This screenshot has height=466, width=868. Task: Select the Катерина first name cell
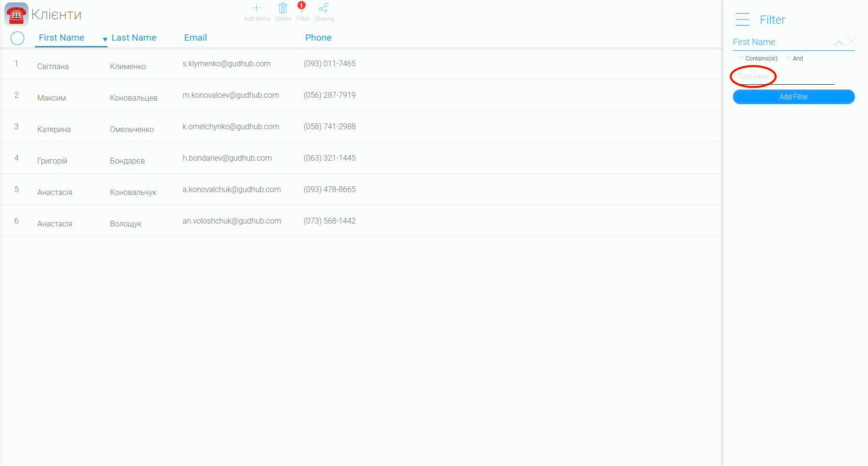click(54, 129)
